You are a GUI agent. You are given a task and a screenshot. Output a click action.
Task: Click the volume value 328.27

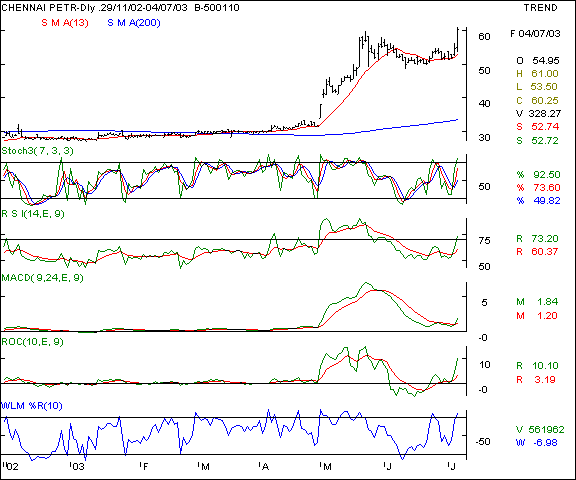coord(545,114)
